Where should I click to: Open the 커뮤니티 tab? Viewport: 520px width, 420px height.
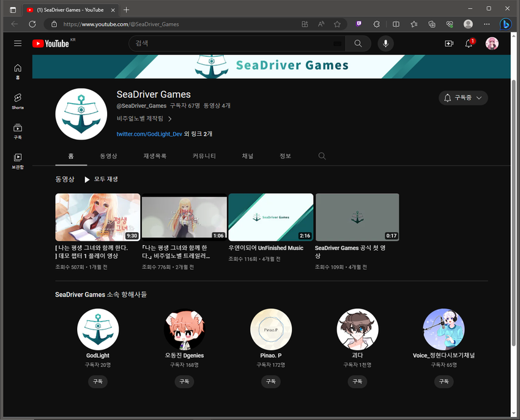click(x=204, y=156)
